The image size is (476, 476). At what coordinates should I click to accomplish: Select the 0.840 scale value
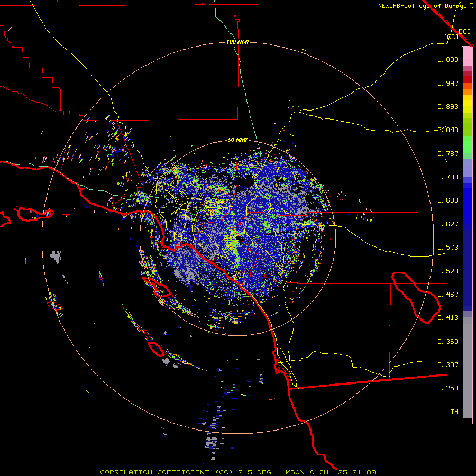448,130
